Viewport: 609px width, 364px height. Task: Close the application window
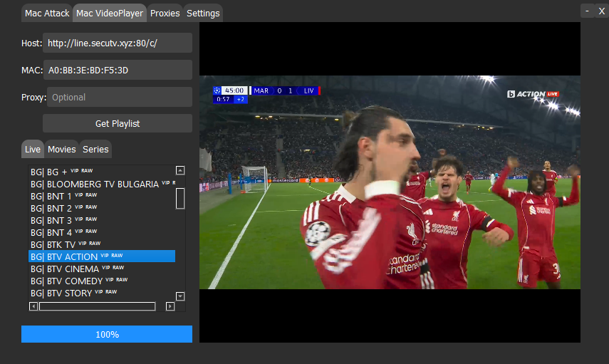(x=602, y=11)
